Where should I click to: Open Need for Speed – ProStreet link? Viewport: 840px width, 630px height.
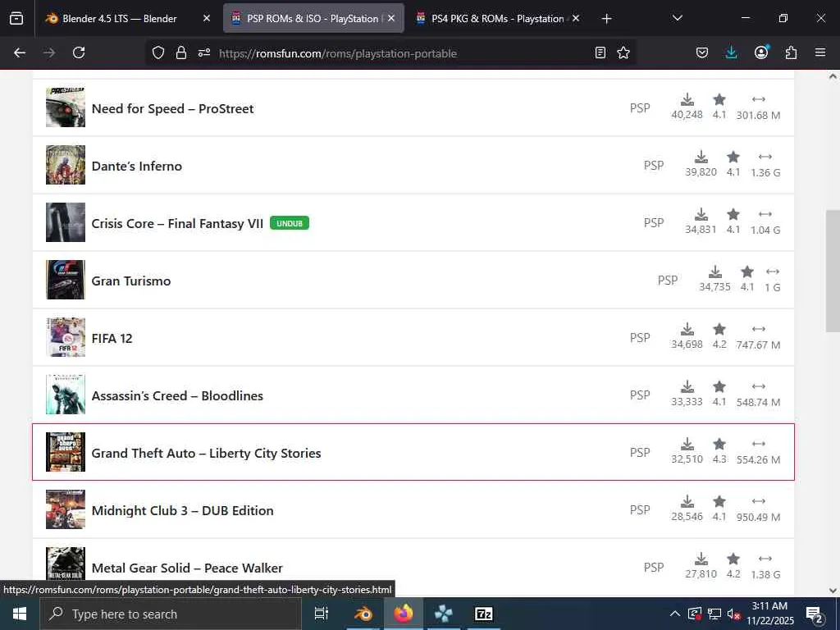tap(172, 109)
